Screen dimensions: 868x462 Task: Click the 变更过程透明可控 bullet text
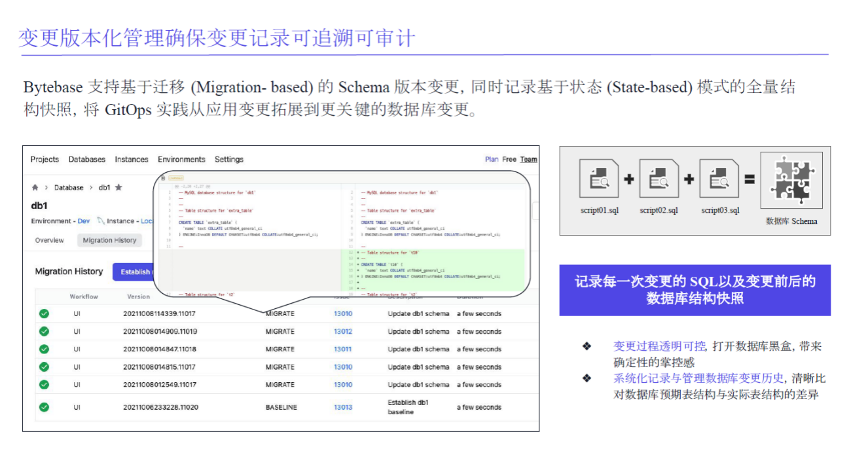[659, 346]
